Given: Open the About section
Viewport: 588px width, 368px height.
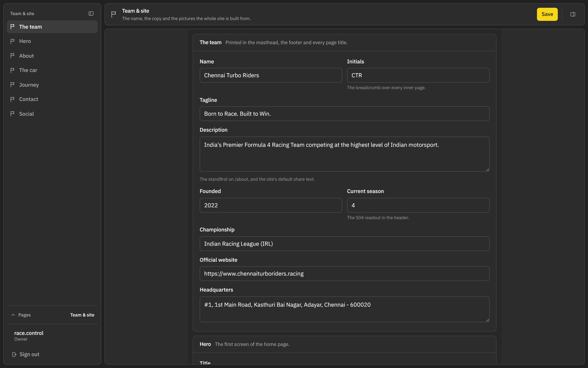Looking at the screenshot, I should [52, 56].
